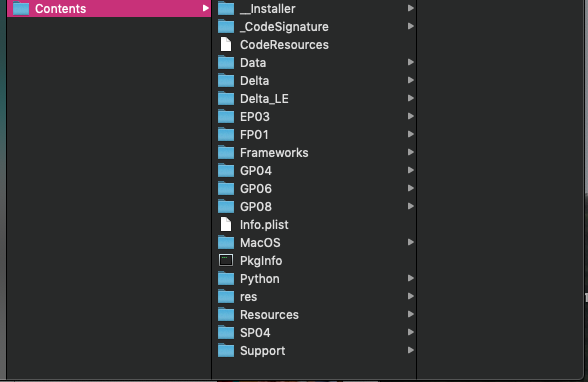
Task: Expand the Data folder arrow
Action: tap(411, 62)
